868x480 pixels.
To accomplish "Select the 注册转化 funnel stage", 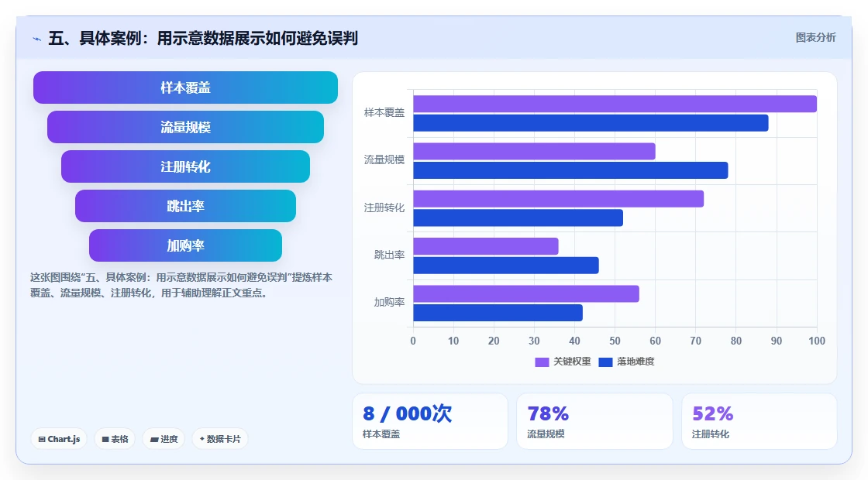I will (185, 166).
